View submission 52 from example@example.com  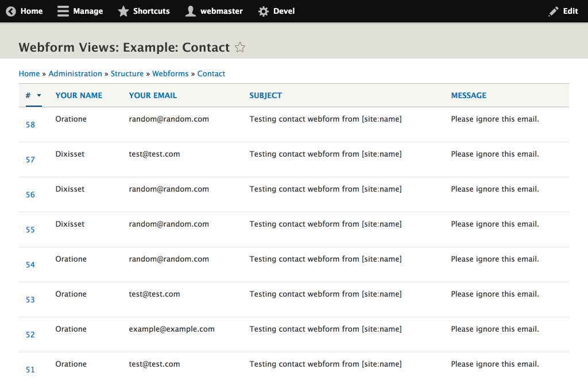(x=30, y=335)
